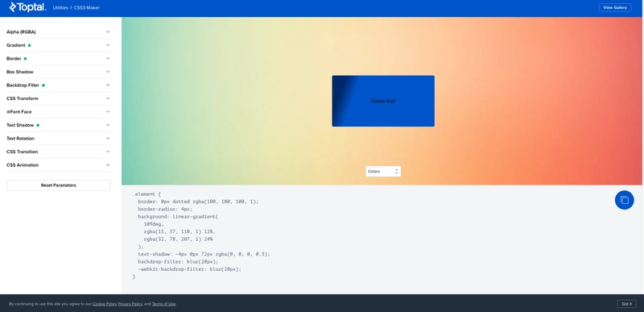644x312 pixels.
Task: Click the Text Rotation chevron icon
Action: coord(108,138)
